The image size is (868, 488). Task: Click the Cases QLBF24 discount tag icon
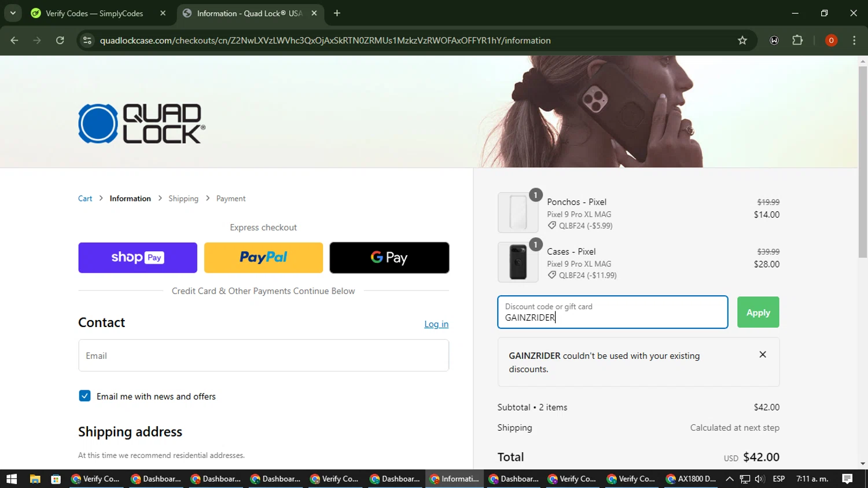click(x=552, y=275)
